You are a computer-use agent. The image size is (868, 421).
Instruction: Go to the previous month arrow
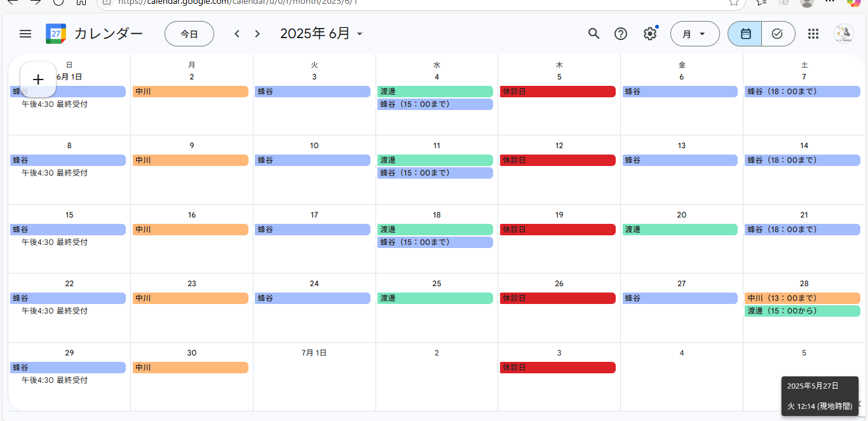(237, 34)
